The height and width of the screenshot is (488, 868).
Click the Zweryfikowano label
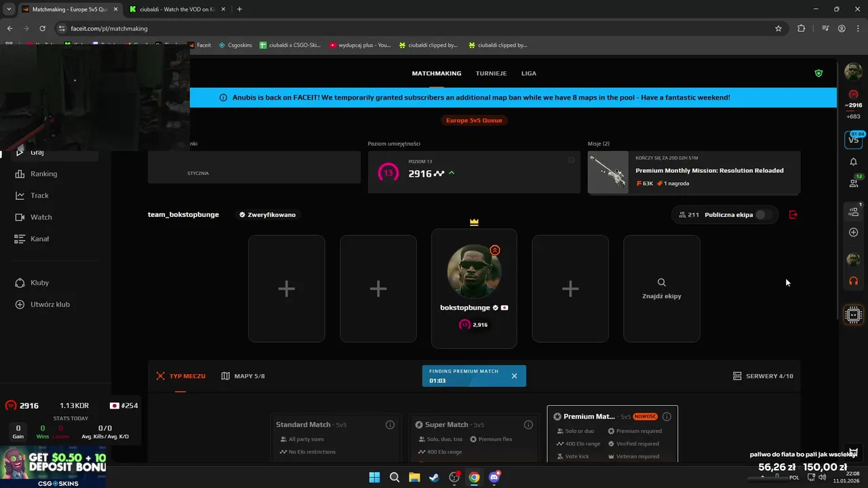pos(267,215)
